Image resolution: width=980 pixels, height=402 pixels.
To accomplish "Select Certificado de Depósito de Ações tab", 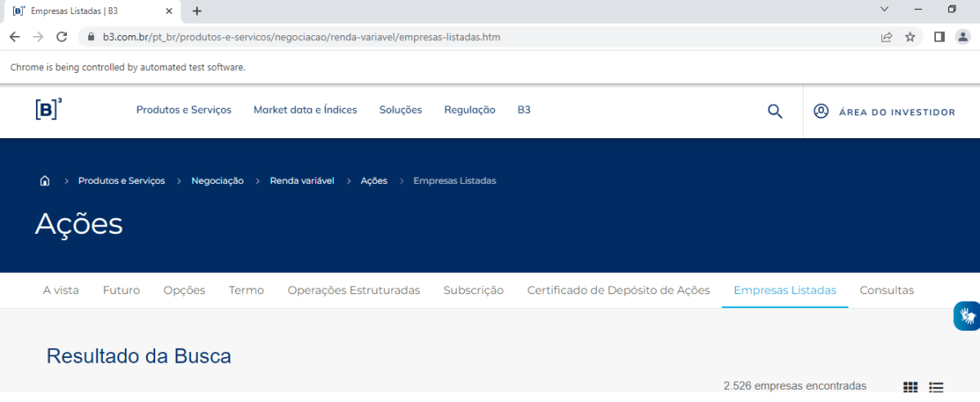I will [x=619, y=290].
